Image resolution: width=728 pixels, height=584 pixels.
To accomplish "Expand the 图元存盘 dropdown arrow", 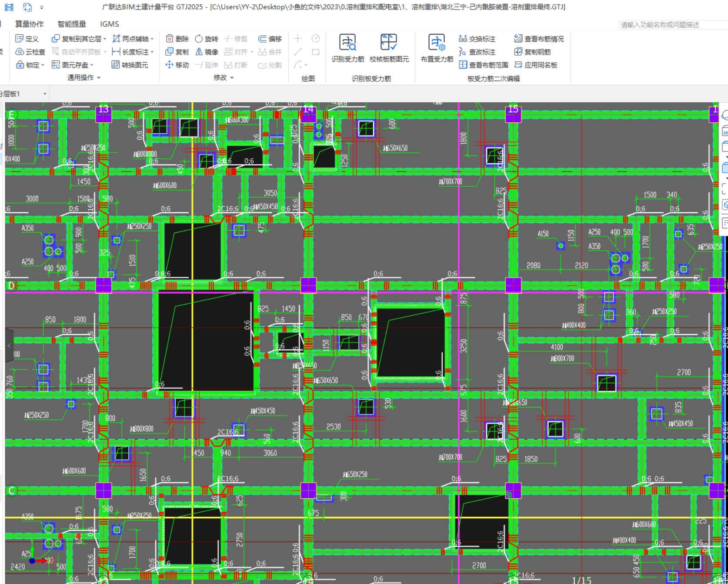I will click(92, 65).
